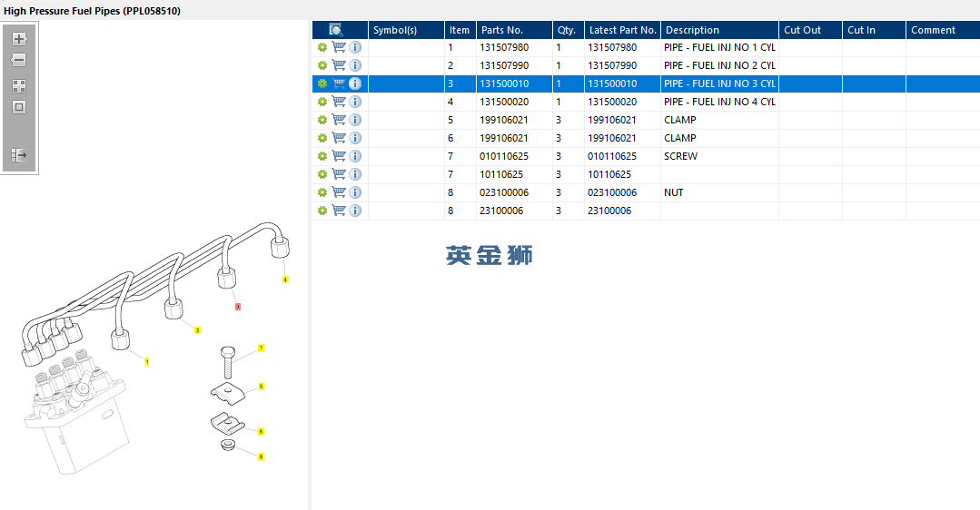
Task: Click the Cut Out column header
Action: click(811, 30)
